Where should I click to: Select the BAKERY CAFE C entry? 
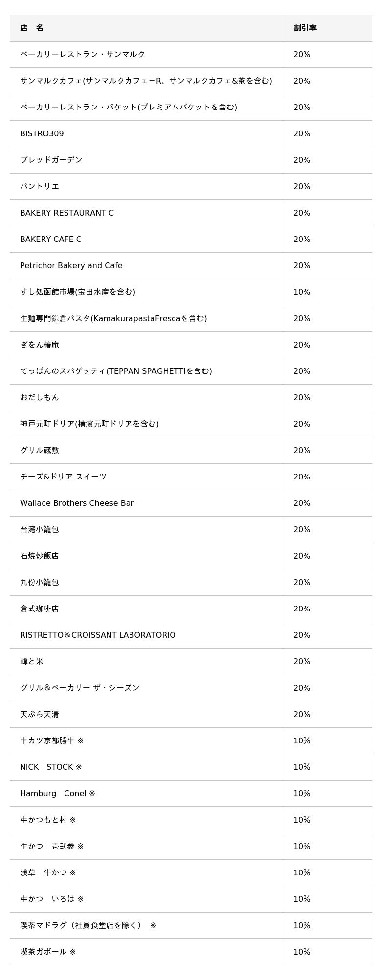pos(51,239)
